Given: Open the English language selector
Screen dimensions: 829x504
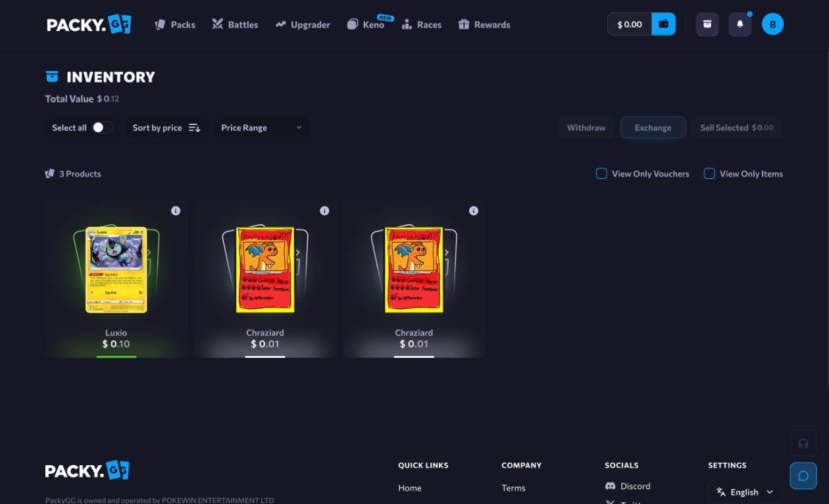Looking at the screenshot, I should click(745, 492).
